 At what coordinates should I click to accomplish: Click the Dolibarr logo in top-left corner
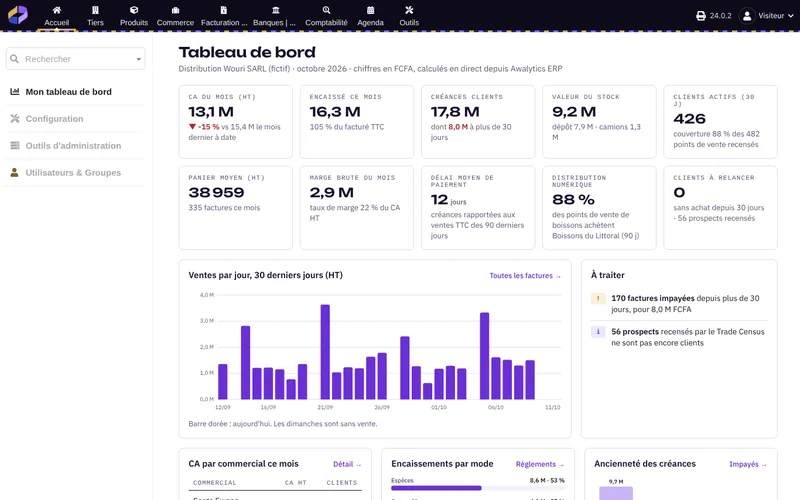pyautogui.click(x=18, y=15)
